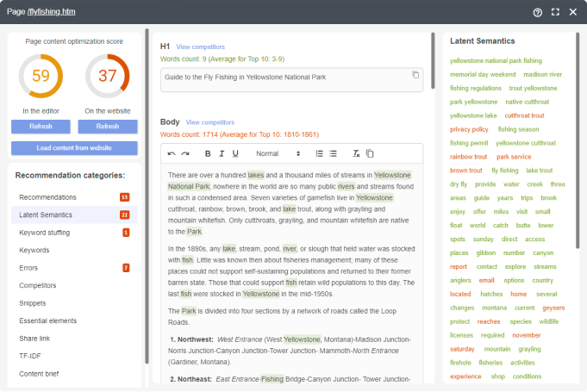Open the Errors category

click(x=28, y=268)
